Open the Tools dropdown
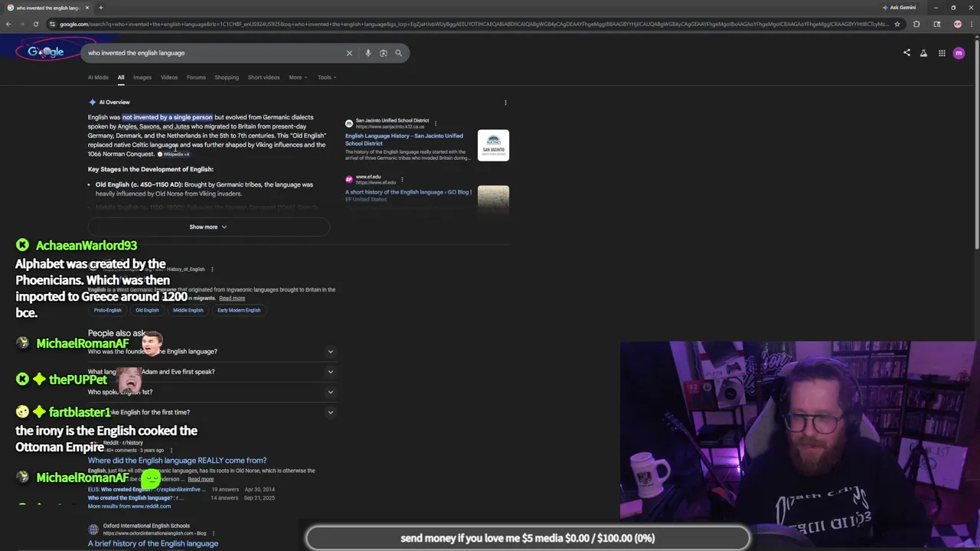The image size is (980, 551). [327, 77]
